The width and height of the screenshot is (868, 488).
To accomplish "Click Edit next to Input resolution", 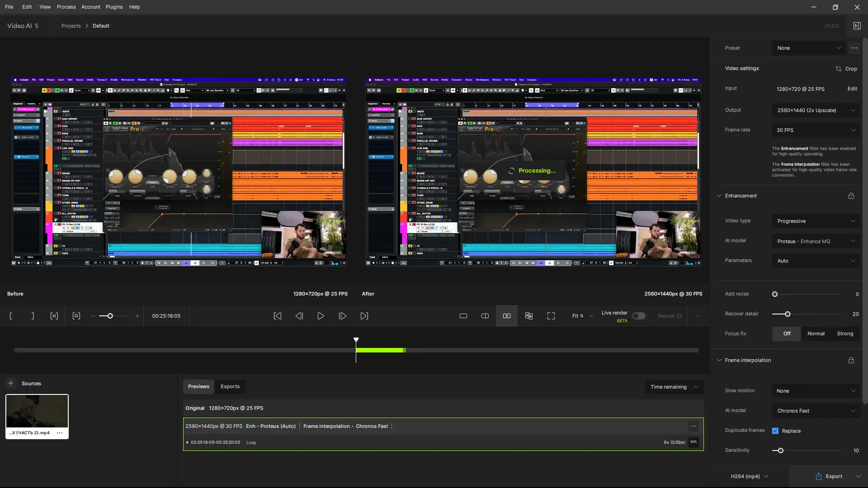I will click(x=852, y=89).
